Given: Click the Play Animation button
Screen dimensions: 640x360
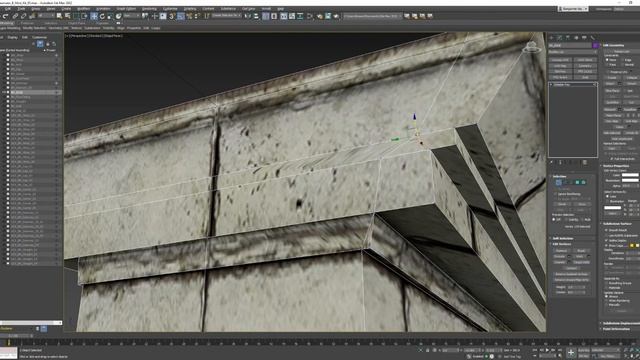Looking at the screenshot, I should pos(547,350).
